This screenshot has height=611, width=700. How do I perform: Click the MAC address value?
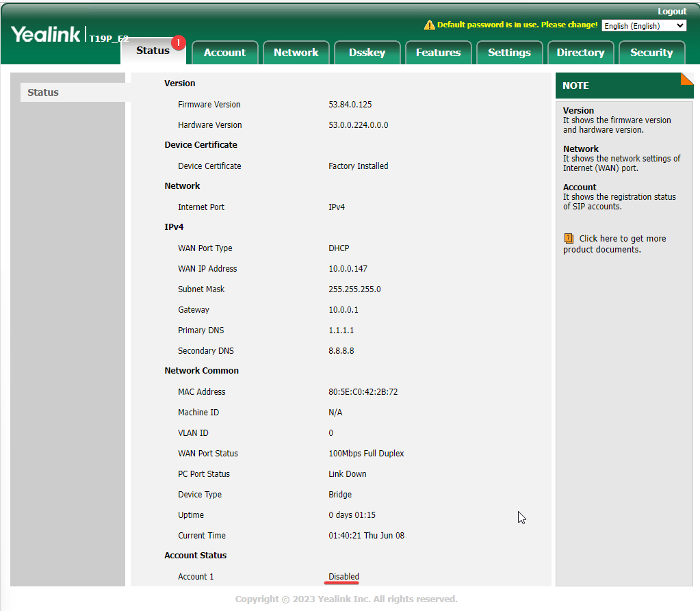363,392
